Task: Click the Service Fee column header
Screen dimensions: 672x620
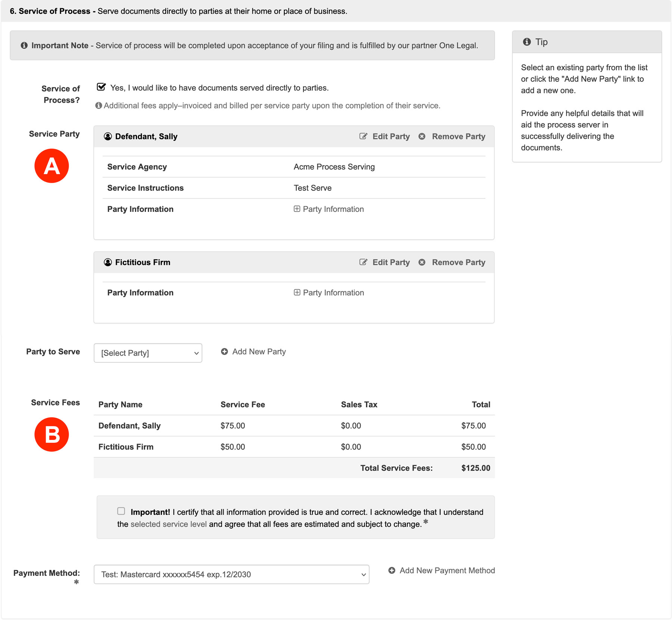Action: pos(243,404)
